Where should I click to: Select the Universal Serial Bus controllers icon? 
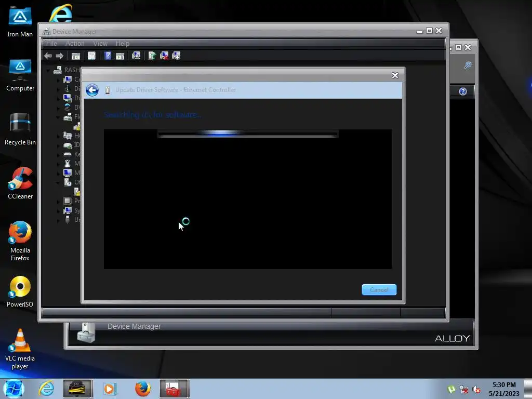68,220
